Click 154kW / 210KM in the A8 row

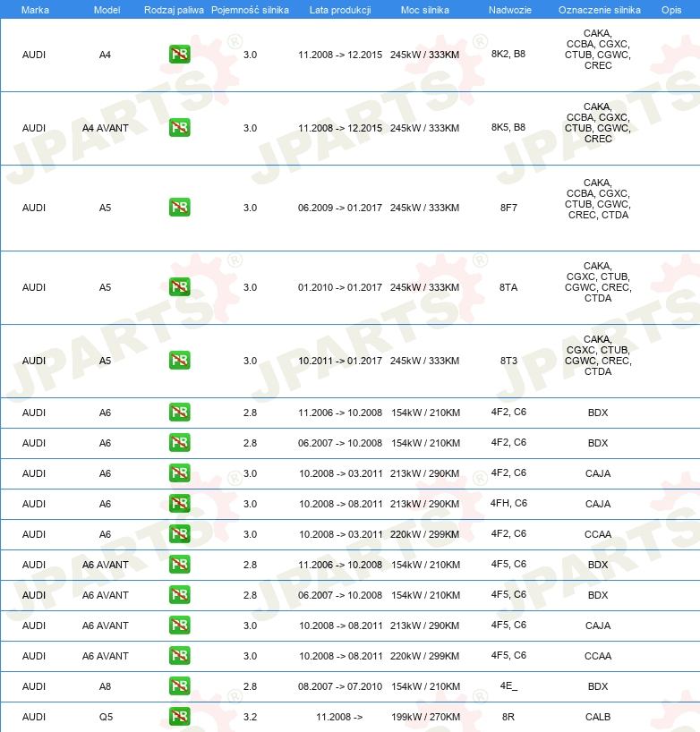coord(425,686)
